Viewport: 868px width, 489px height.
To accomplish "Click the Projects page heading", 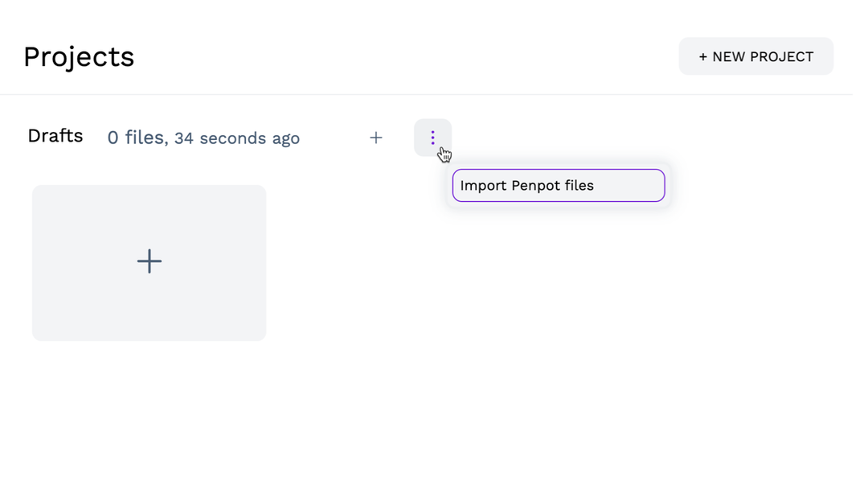I will (x=79, y=57).
